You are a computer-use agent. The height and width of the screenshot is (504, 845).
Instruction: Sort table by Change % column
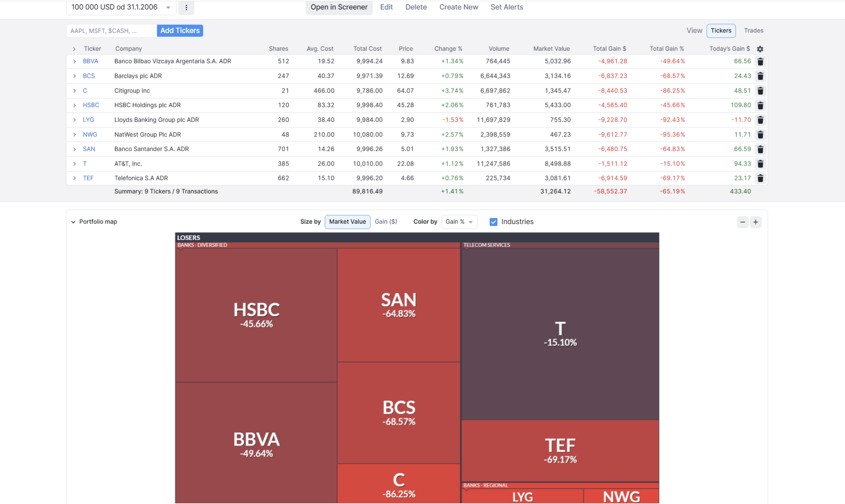[448, 48]
